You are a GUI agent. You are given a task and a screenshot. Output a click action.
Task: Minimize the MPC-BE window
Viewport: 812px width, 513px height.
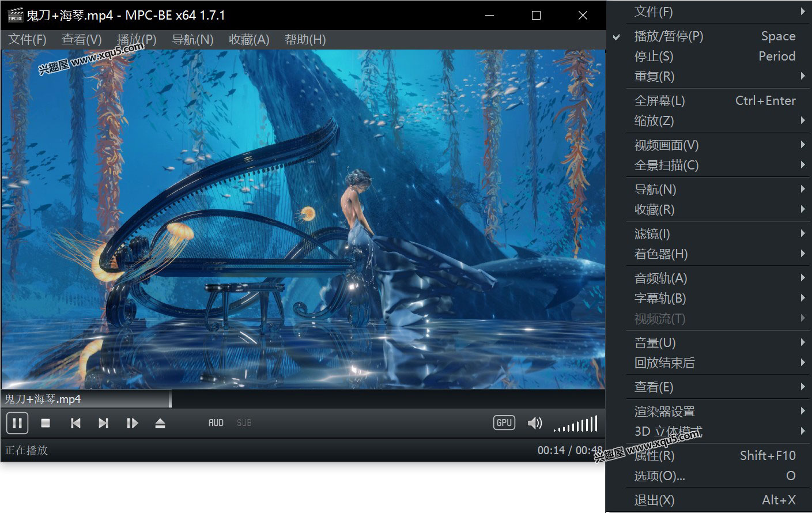[490, 16]
